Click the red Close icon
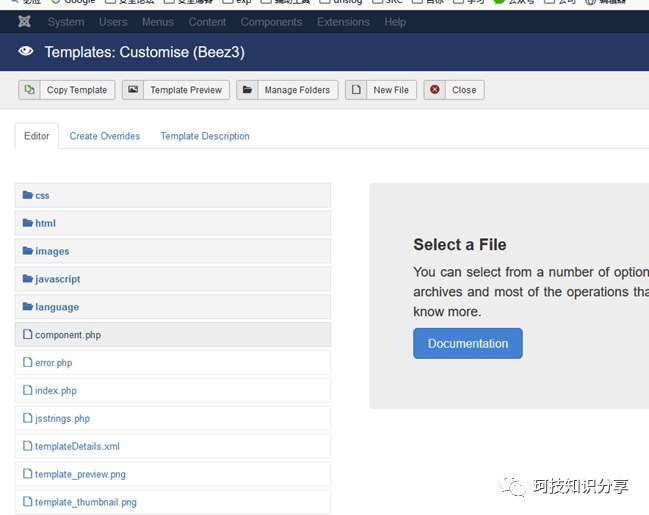The width and height of the screenshot is (649, 515). pos(435,89)
